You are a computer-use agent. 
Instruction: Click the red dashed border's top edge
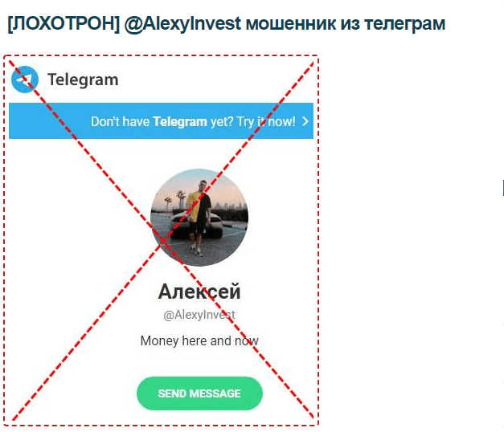coord(161,56)
